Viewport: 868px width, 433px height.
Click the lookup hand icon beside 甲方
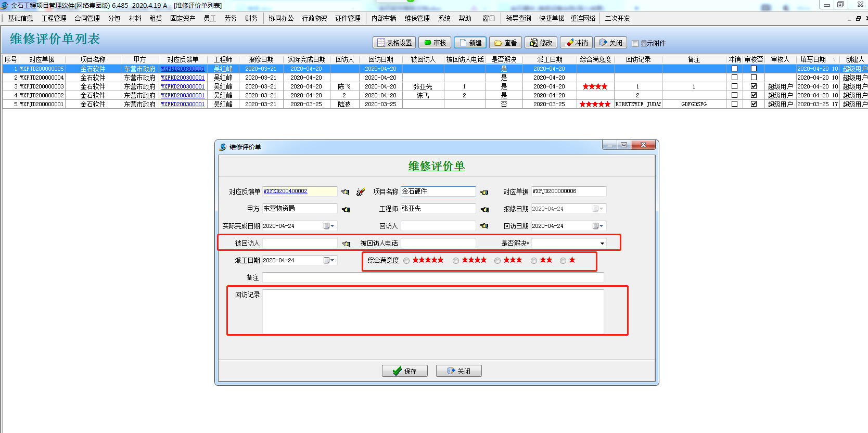pos(345,209)
